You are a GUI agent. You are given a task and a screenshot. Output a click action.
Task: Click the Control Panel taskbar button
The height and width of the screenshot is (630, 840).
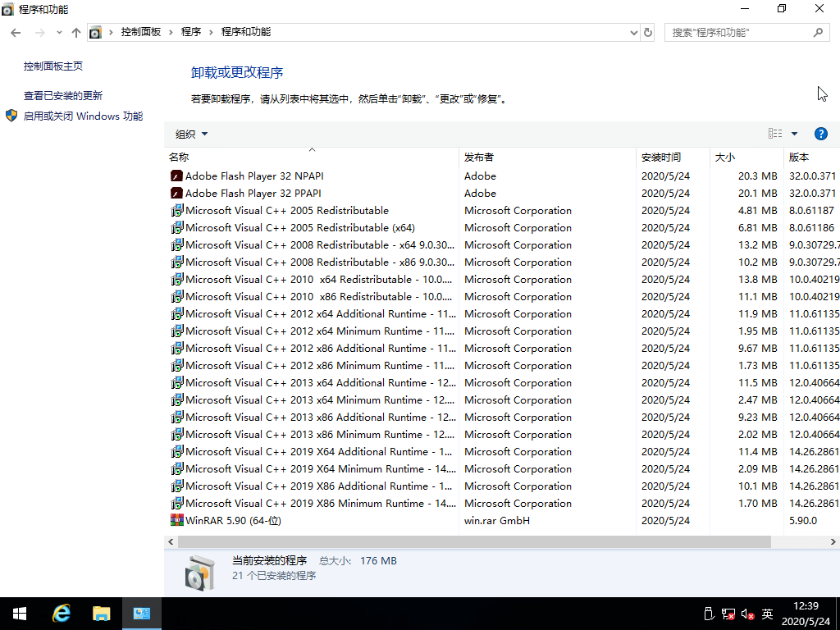pyautogui.click(x=142, y=614)
